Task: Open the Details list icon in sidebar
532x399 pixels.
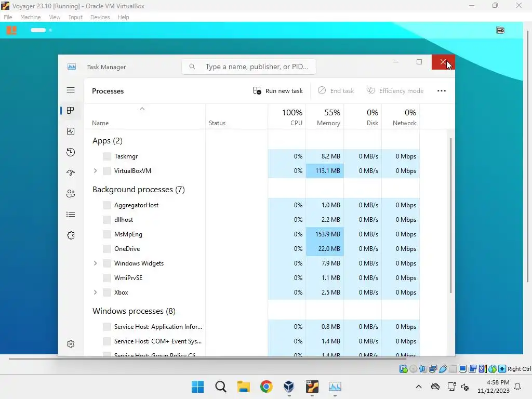Action: coord(71,215)
